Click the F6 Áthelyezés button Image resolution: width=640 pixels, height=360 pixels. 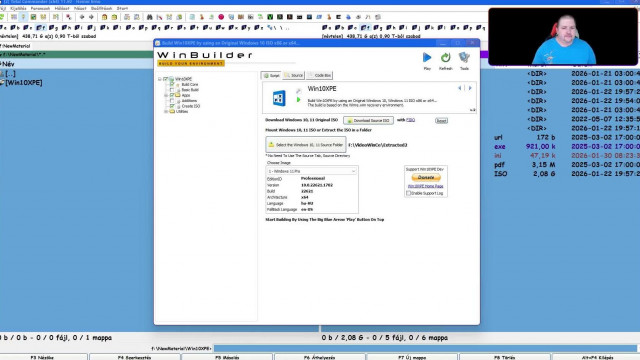coord(319,357)
